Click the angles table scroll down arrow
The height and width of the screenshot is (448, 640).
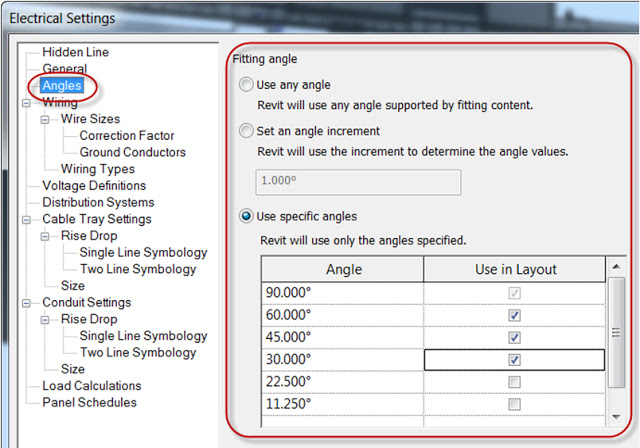point(616,417)
